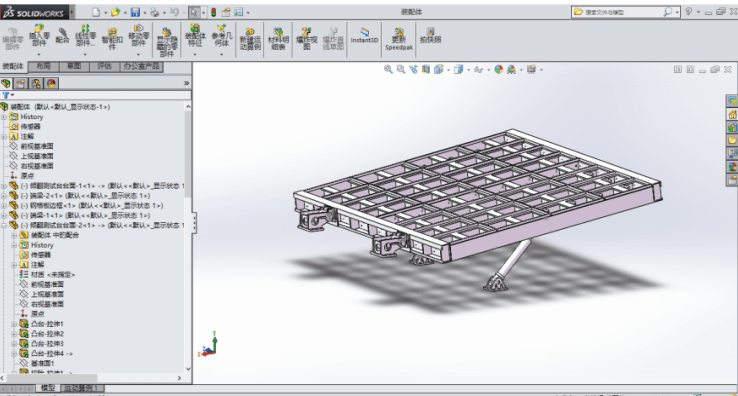Open dropdown under Insert Components
Image resolution: width=738 pixels, height=396 pixels.
(39, 55)
